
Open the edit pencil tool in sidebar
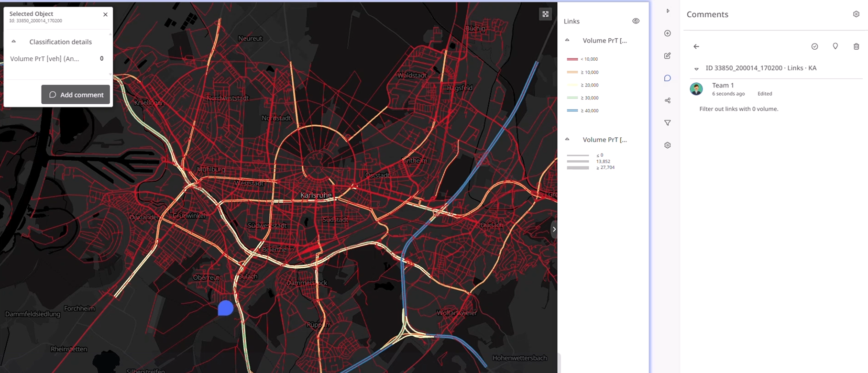668,55
